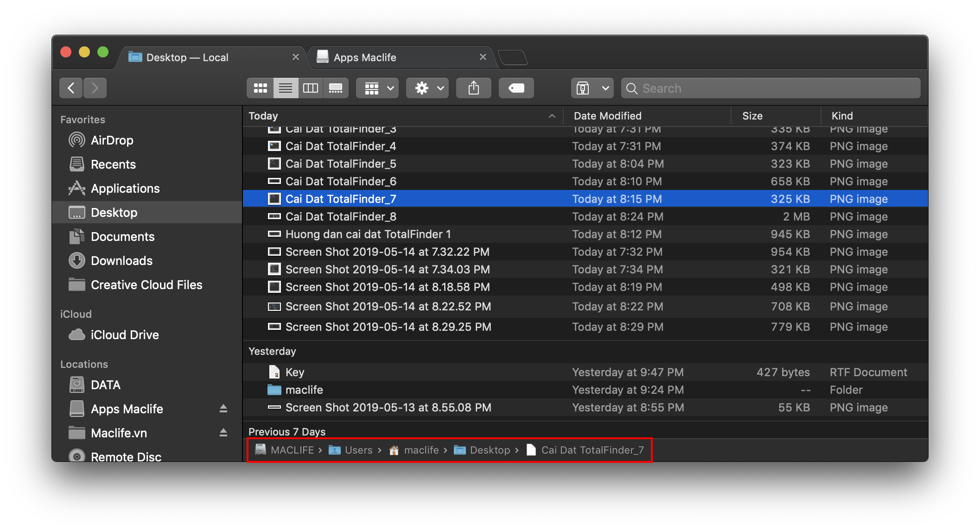980x530 pixels.
Task: Navigate back using the back arrow
Action: tap(70, 88)
